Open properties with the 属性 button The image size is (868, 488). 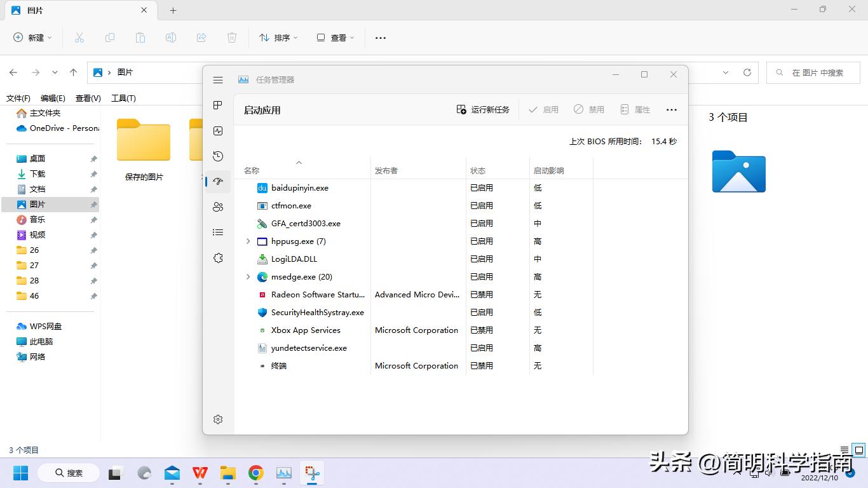pyautogui.click(x=635, y=109)
